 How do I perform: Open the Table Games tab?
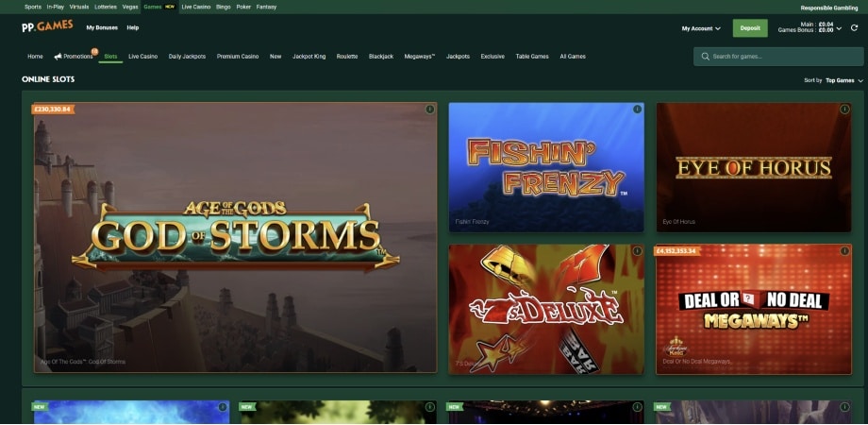(x=532, y=57)
